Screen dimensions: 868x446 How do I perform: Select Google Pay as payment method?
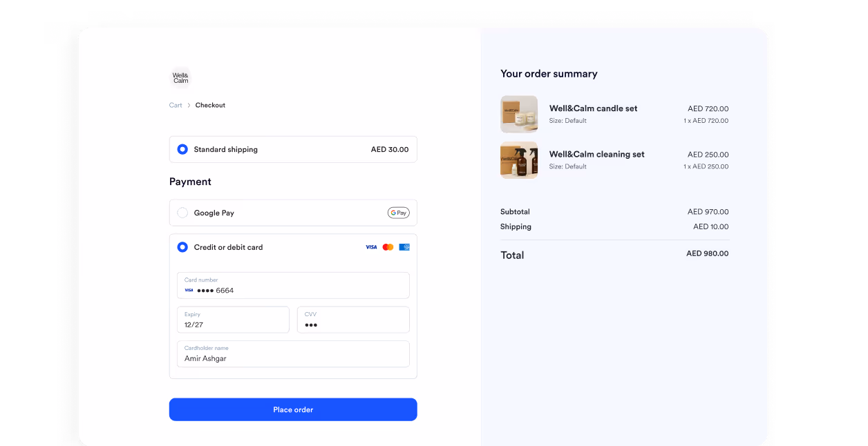pos(182,213)
